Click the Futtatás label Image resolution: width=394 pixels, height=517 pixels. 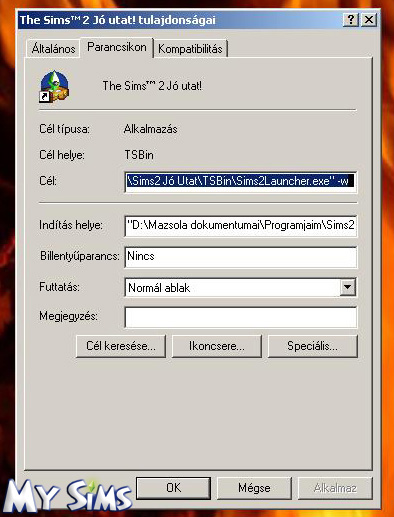tap(59, 287)
